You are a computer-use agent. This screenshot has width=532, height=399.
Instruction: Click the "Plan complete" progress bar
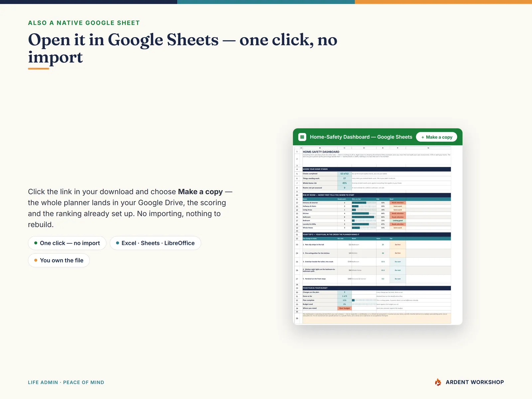[x=364, y=300]
